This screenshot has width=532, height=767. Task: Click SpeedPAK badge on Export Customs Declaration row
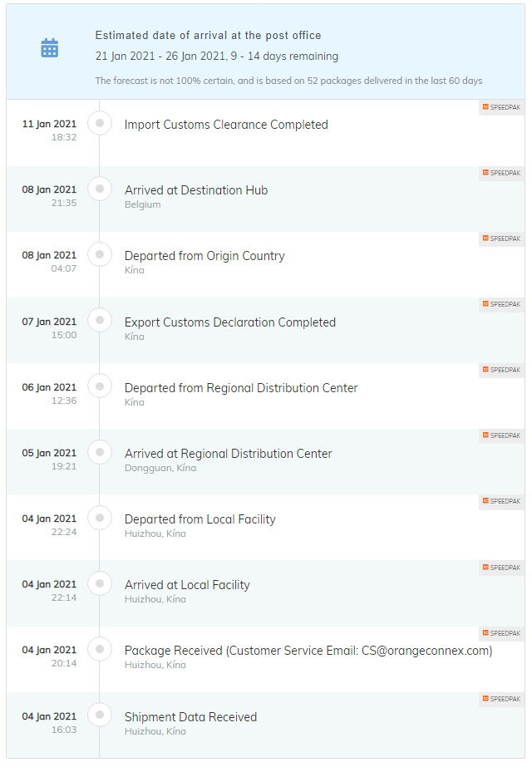tap(501, 304)
